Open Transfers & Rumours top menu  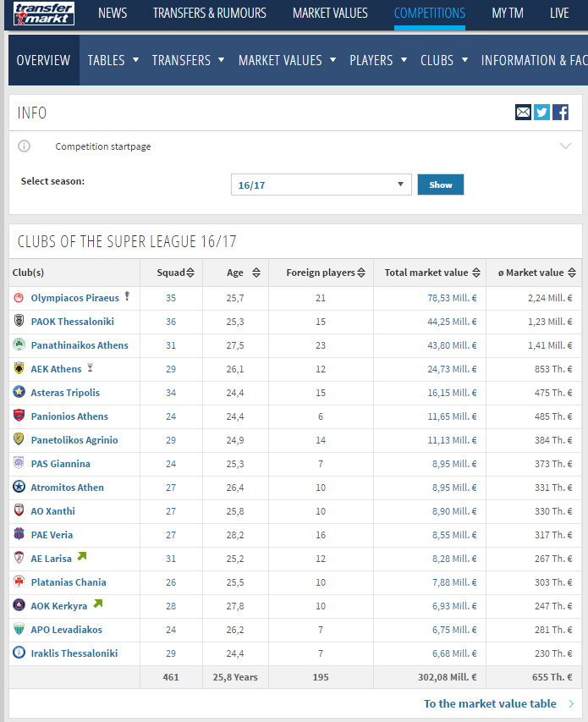209,14
